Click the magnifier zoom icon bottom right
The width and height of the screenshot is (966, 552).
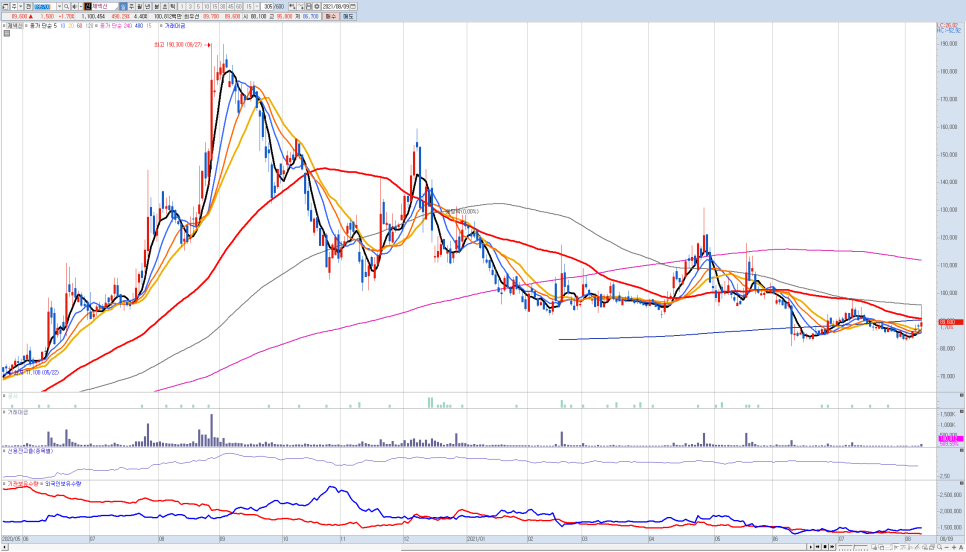(940, 547)
